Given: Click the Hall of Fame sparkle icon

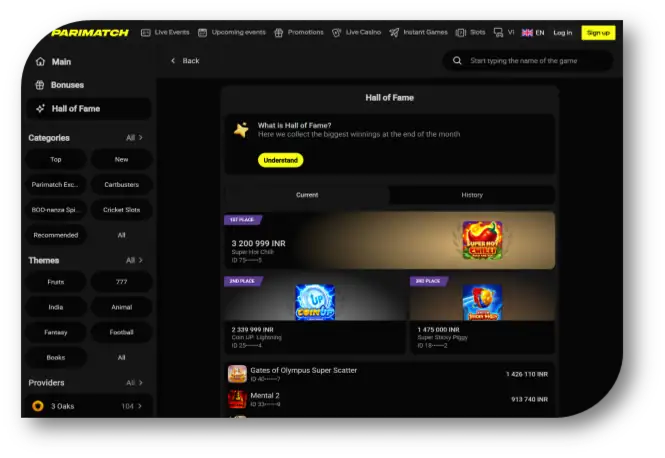Looking at the screenshot, I should pyautogui.click(x=40, y=109).
